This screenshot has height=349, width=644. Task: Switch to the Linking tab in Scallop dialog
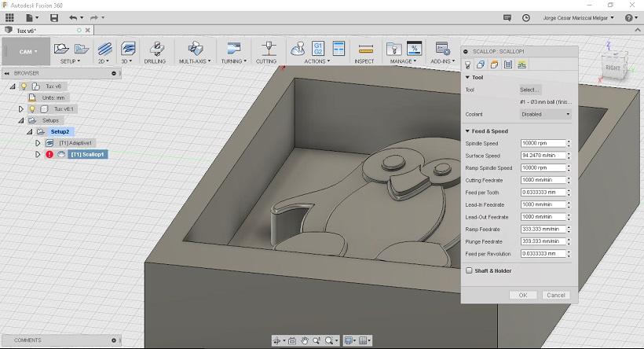click(x=522, y=64)
